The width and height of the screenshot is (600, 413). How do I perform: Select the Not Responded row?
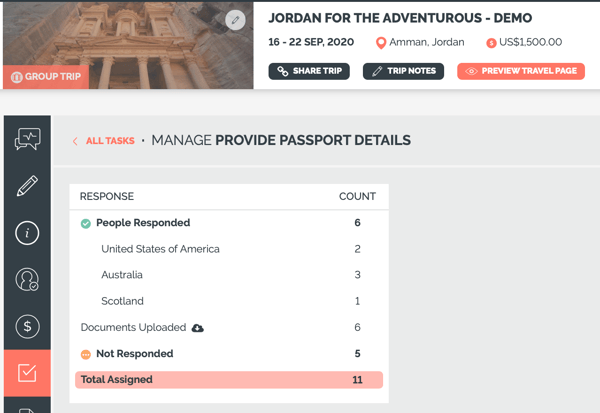coord(229,354)
